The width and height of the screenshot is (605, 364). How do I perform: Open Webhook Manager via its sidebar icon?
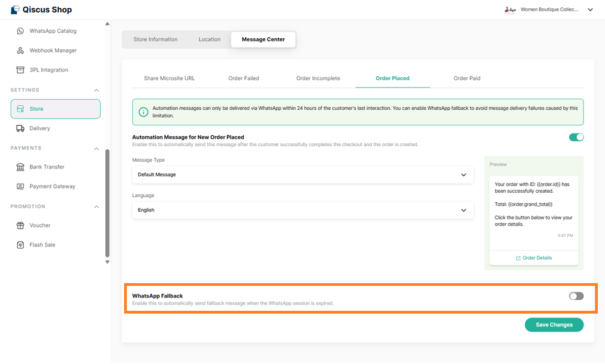[20, 50]
